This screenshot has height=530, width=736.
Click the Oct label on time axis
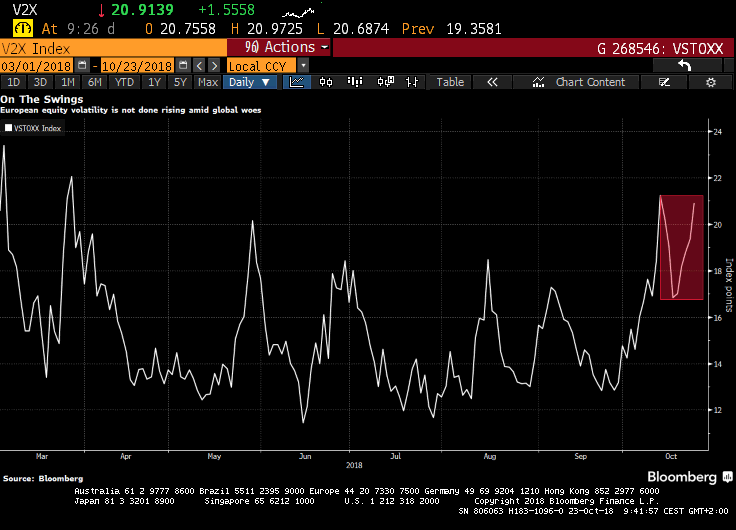(x=671, y=456)
